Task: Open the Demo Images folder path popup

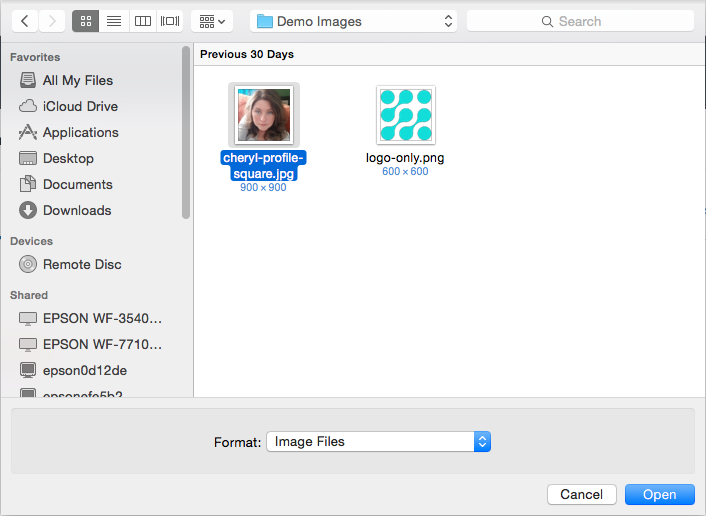Action: (x=353, y=21)
